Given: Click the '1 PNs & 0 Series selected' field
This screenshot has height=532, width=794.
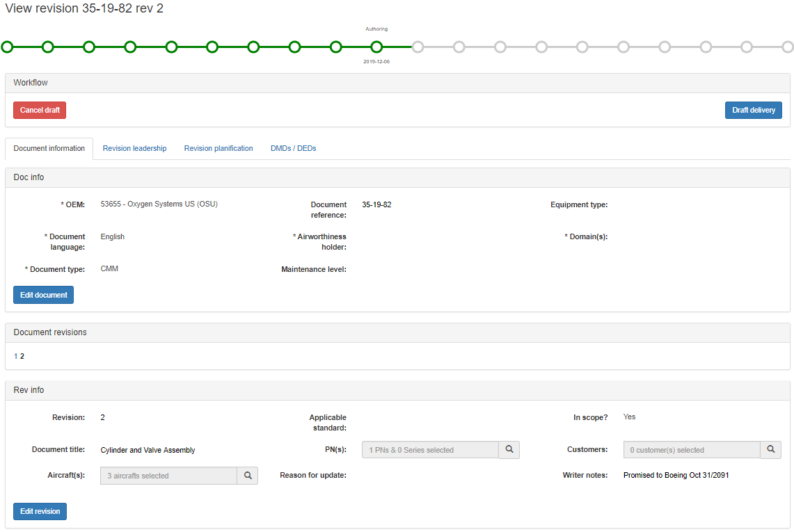Looking at the screenshot, I should [x=430, y=450].
